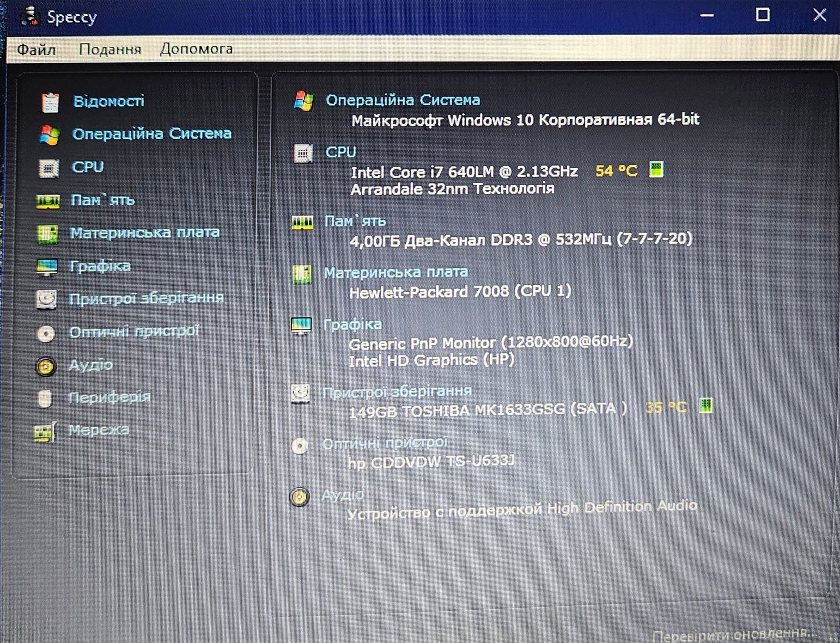Select Операційна Система in the sidebar
This screenshot has height=643, width=840.
coord(152,133)
